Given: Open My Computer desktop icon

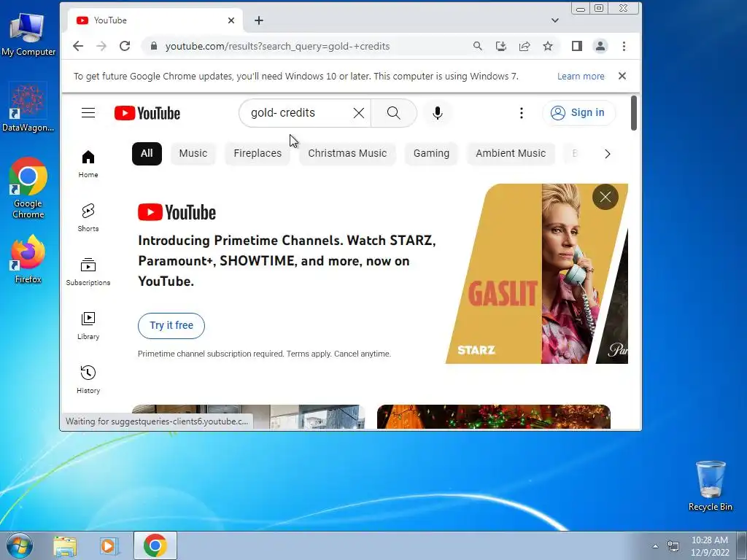Looking at the screenshot, I should (x=28, y=35).
